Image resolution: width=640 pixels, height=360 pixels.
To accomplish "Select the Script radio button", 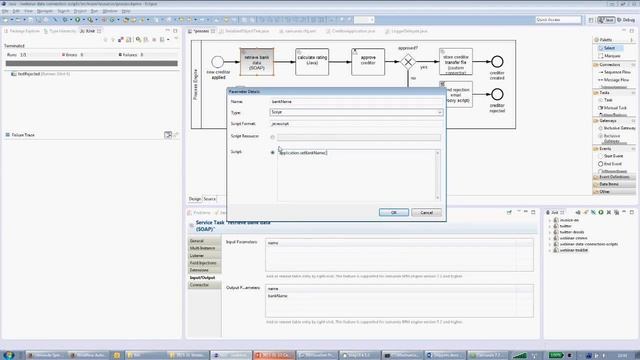I will (x=273, y=152).
